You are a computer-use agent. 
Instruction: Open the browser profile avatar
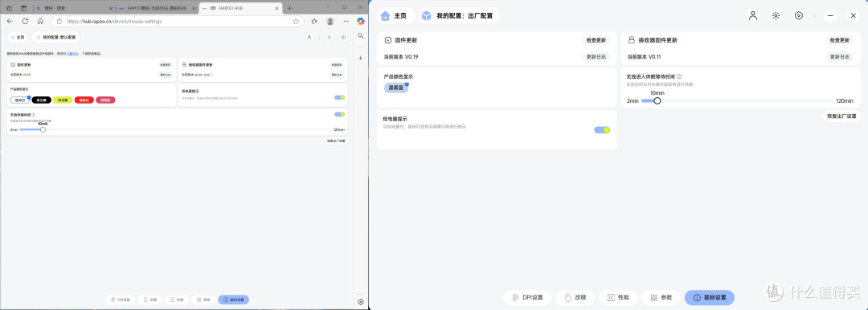pos(330,21)
